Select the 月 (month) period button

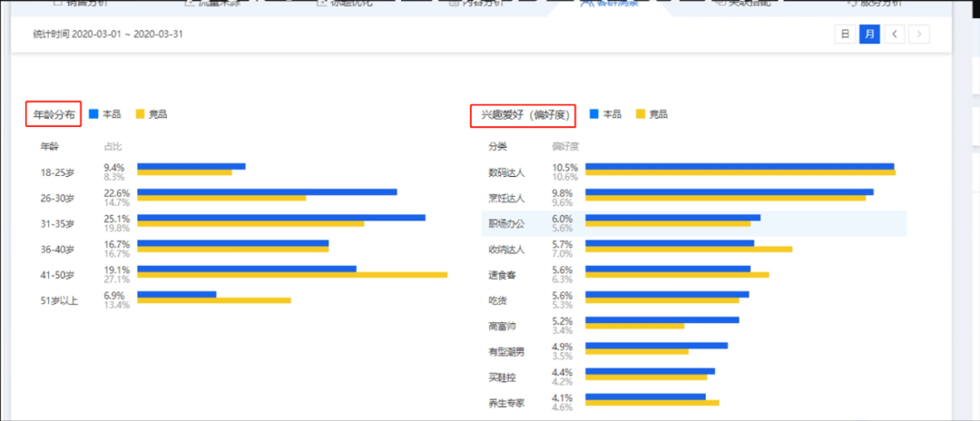tap(869, 34)
